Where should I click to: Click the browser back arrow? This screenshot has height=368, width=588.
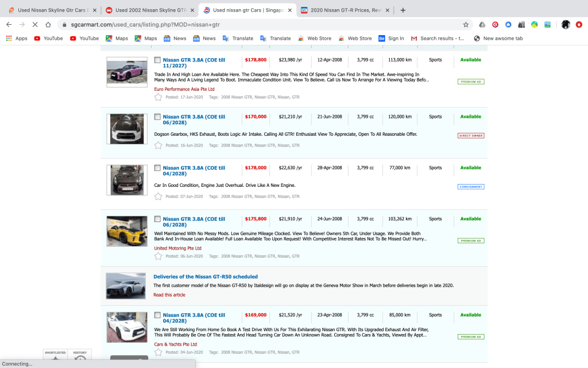(9, 25)
